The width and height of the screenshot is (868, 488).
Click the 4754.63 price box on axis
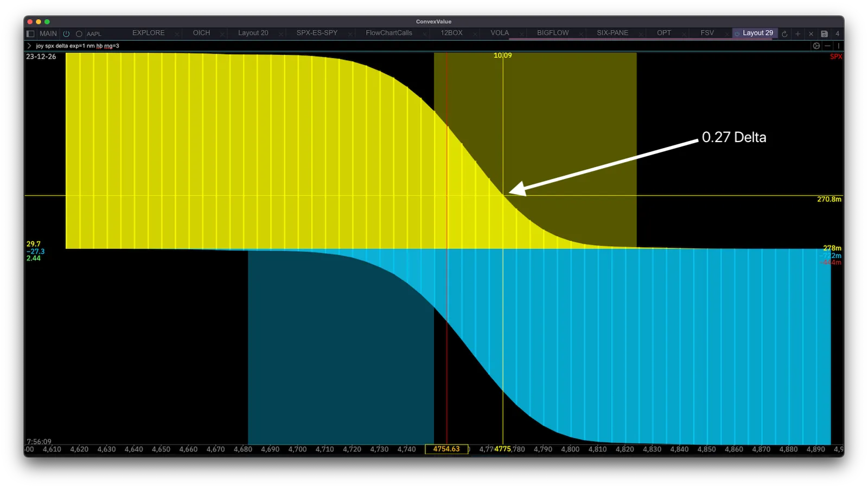[446, 449]
